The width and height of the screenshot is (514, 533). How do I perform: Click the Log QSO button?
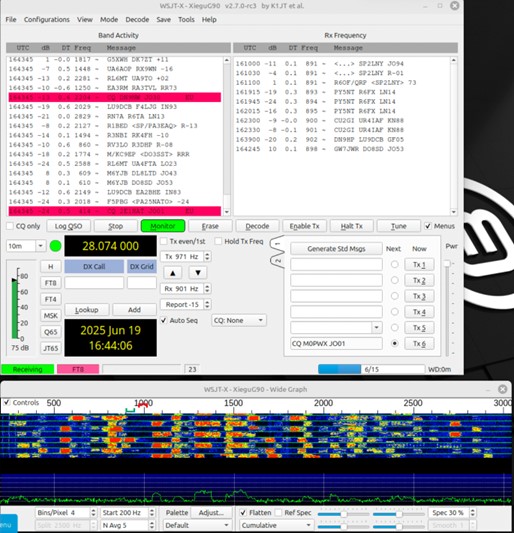69,226
